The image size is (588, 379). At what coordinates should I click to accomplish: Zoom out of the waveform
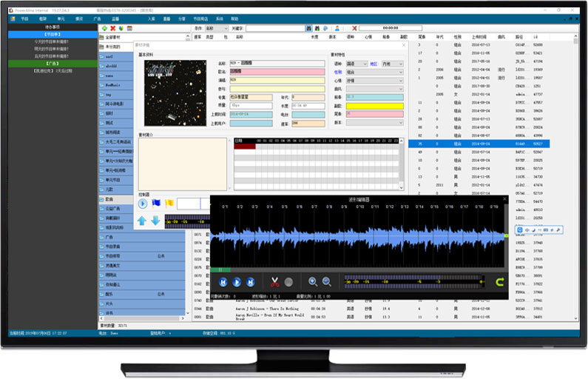pos(326,282)
